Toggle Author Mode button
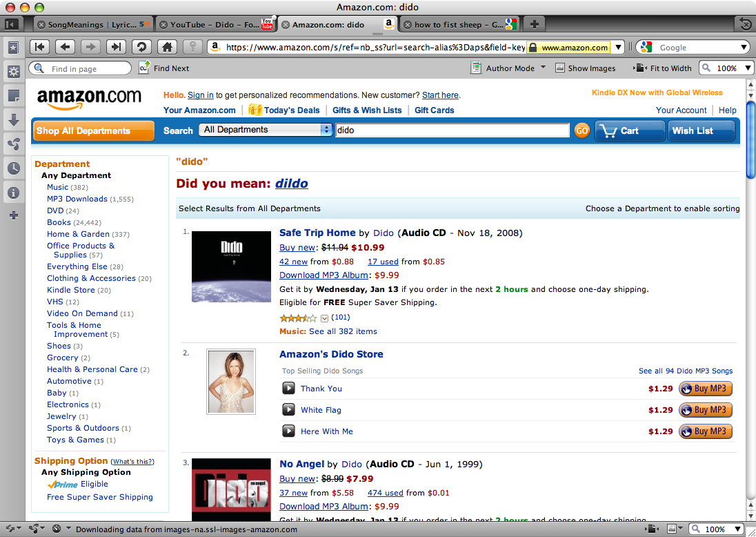 coord(503,68)
